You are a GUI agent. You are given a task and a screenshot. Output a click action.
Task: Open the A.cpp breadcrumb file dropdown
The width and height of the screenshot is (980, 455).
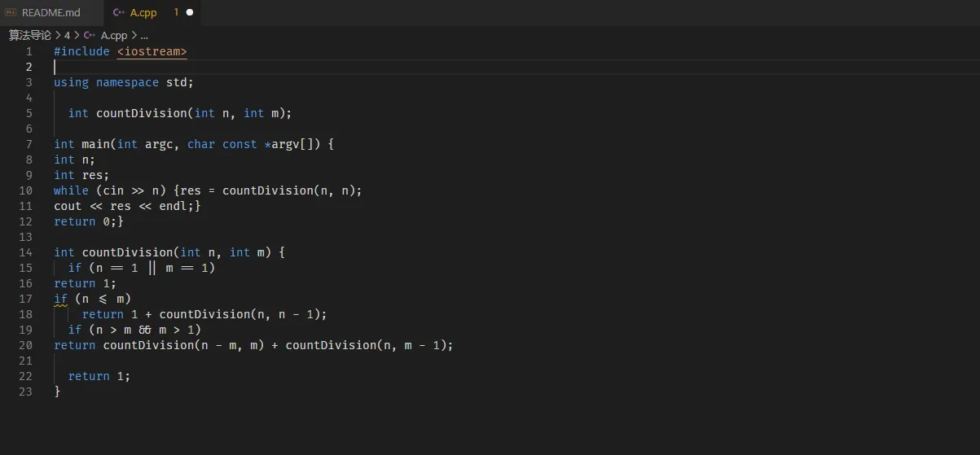(x=114, y=36)
